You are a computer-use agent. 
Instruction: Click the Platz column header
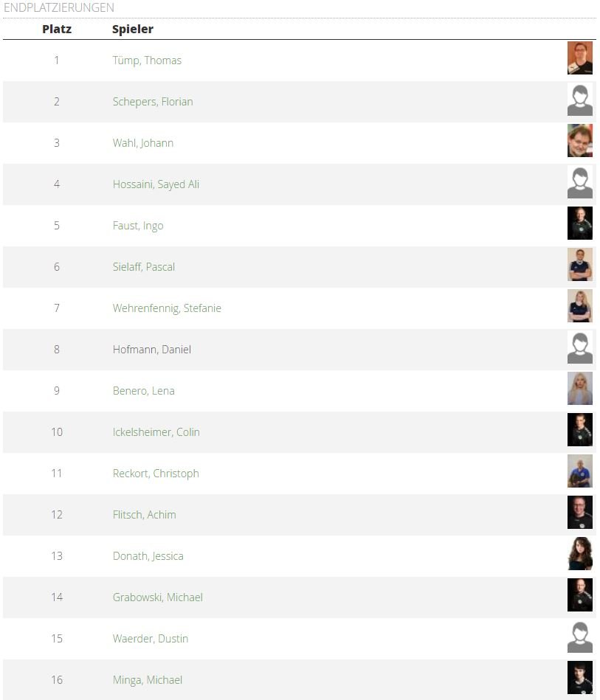coord(57,30)
